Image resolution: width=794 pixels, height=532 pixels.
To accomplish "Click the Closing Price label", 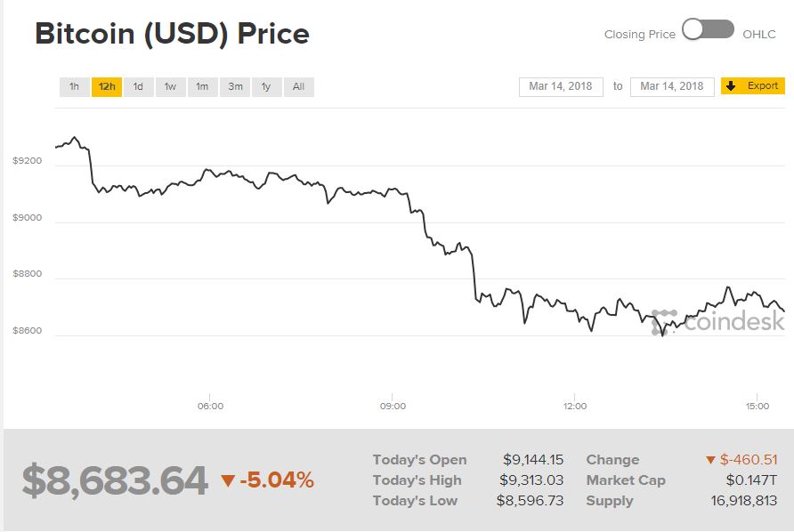I will click(639, 35).
